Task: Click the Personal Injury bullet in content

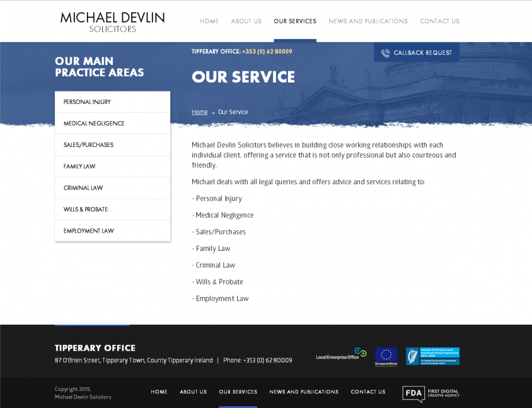Action: [x=217, y=198]
